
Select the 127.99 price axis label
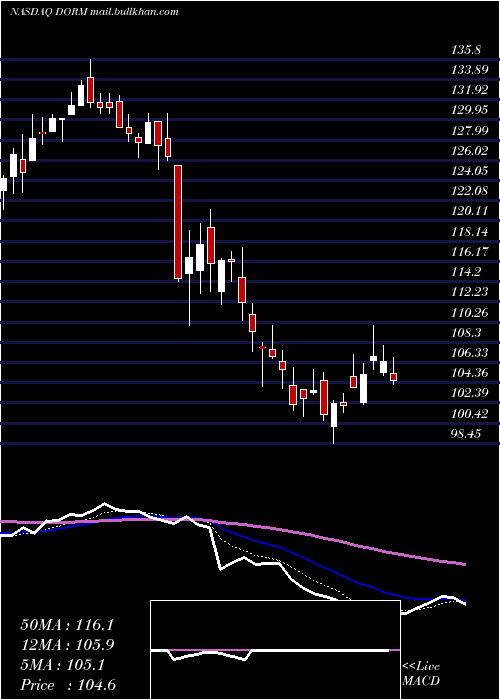click(x=470, y=130)
